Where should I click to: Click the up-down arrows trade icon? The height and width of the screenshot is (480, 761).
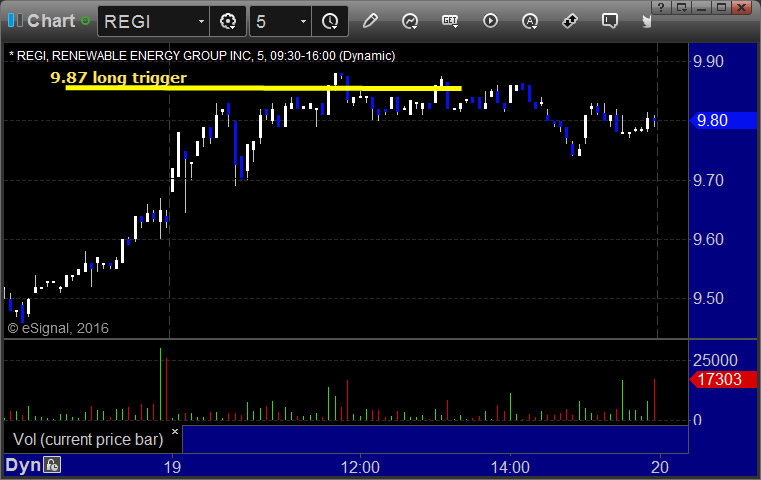(570, 21)
